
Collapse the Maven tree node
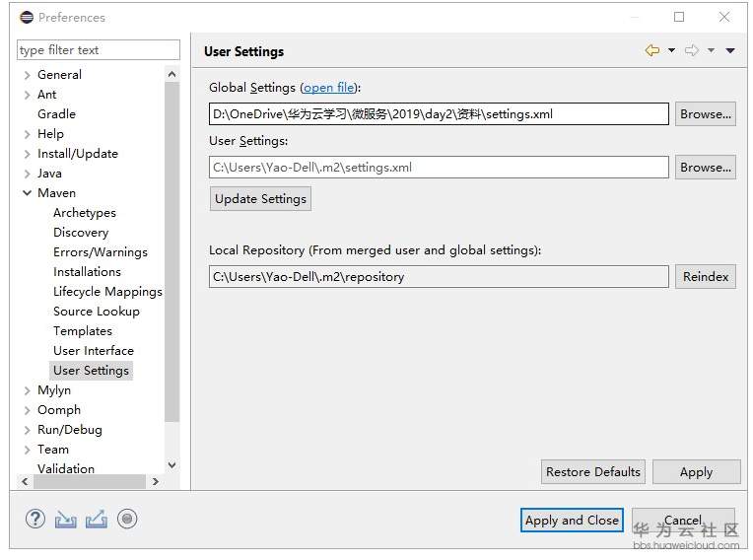pos(27,193)
